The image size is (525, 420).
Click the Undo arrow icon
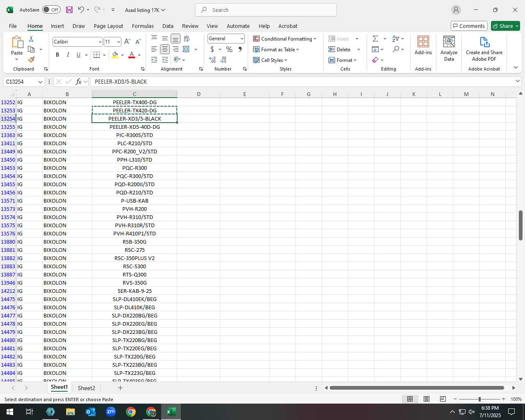click(81, 10)
